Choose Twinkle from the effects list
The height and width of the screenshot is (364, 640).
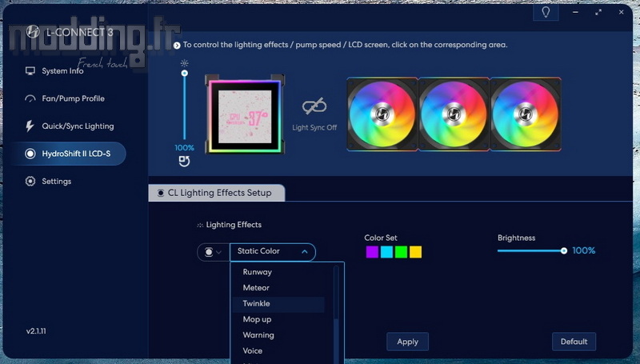point(257,304)
